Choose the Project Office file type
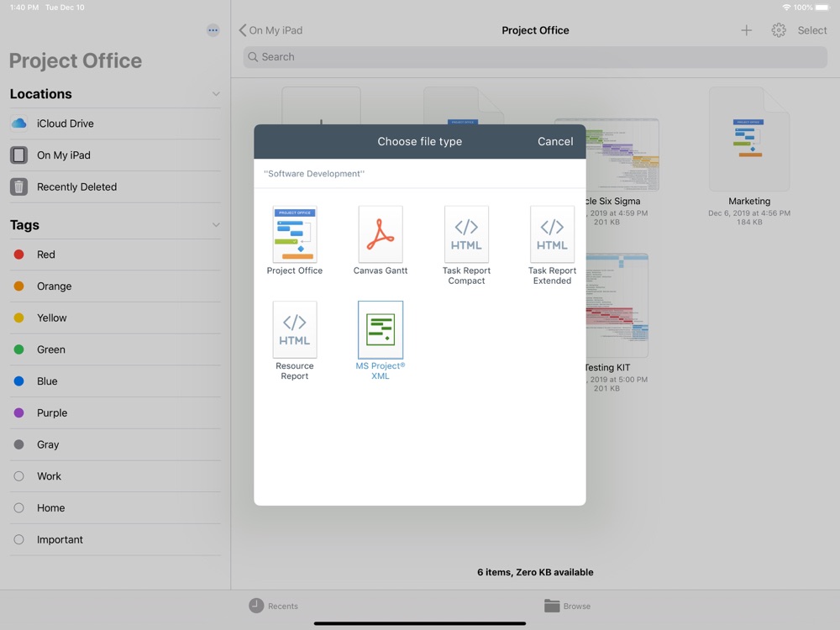The width and height of the screenshot is (840, 630). pos(295,235)
